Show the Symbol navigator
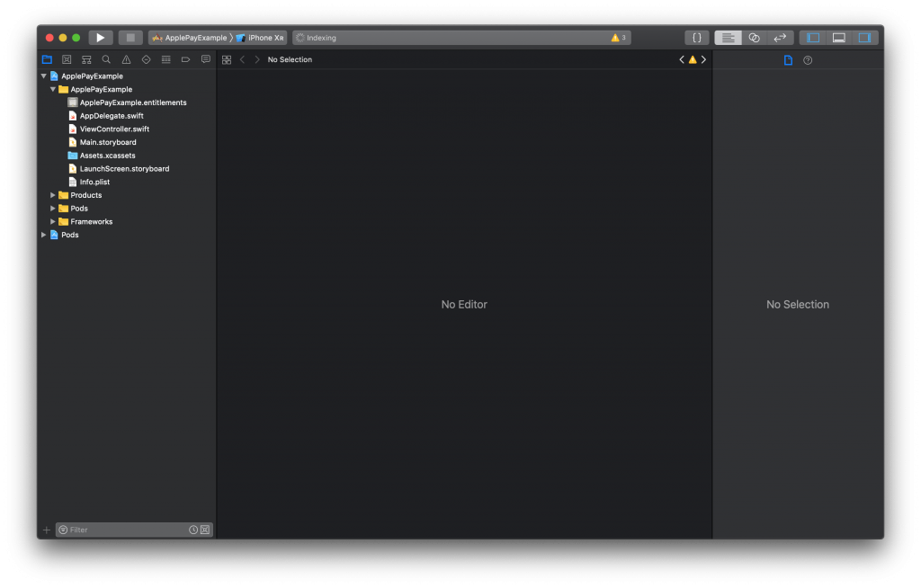The image size is (921, 588). coord(86,59)
